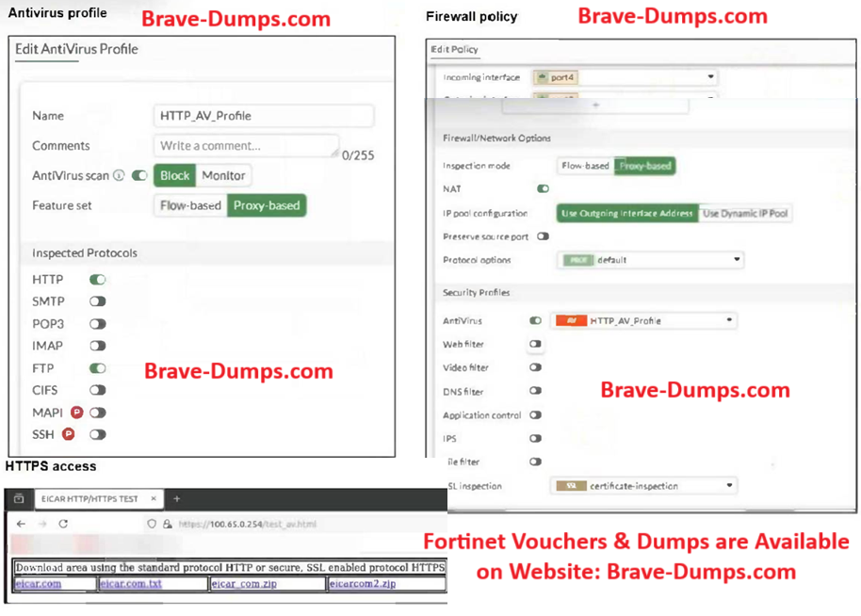Reload the EICAR test page
The height and width of the screenshot is (616, 861).
63,523
